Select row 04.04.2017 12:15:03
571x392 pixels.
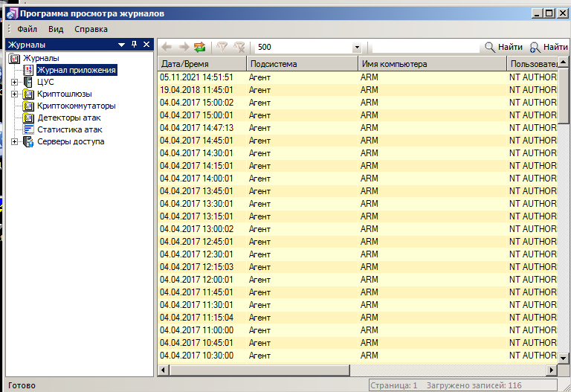357,267
